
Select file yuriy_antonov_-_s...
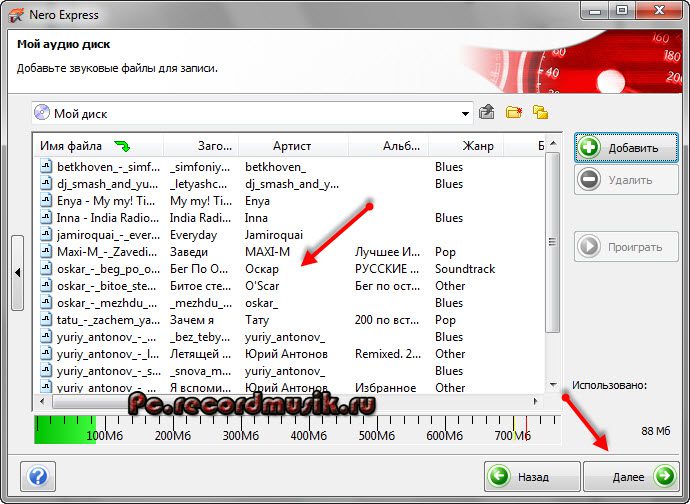pyautogui.click(x=109, y=371)
